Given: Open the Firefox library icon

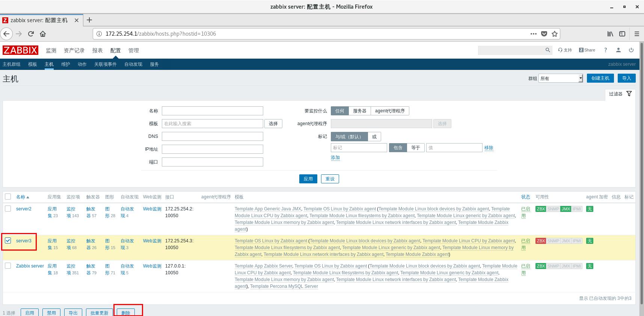Looking at the screenshot, I should pyautogui.click(x=610, y=34).
